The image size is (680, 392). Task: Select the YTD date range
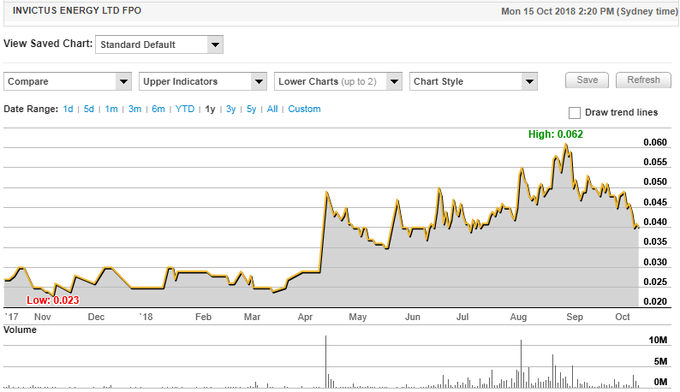185,109
